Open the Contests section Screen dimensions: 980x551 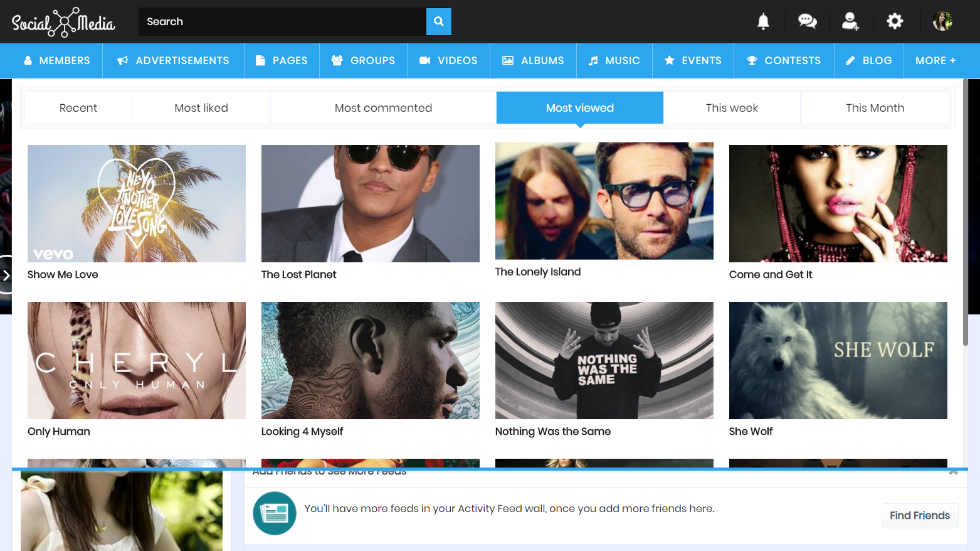tap(784, 60)
